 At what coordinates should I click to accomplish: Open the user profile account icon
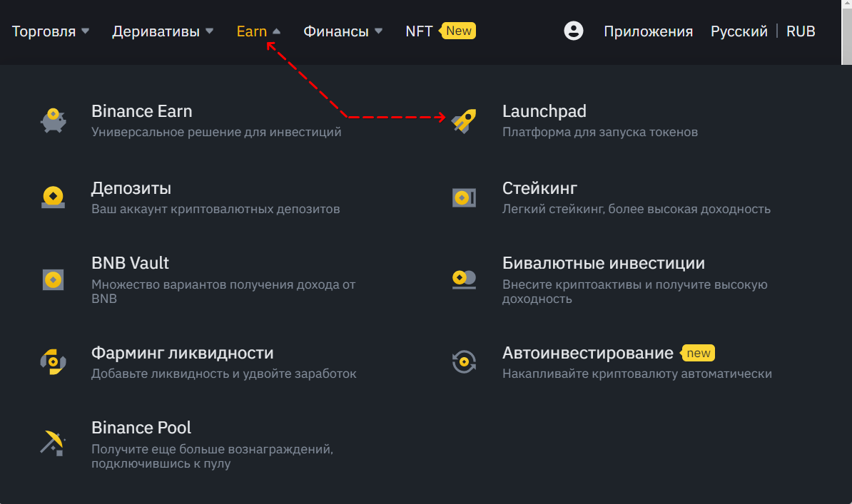pos(573,31)
